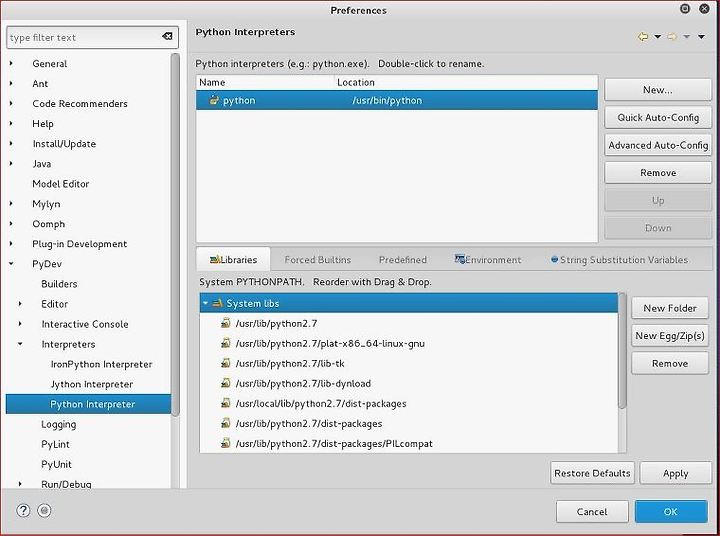
Task: Expand the Code Recommenders node
Action: [x=11, y=103]
